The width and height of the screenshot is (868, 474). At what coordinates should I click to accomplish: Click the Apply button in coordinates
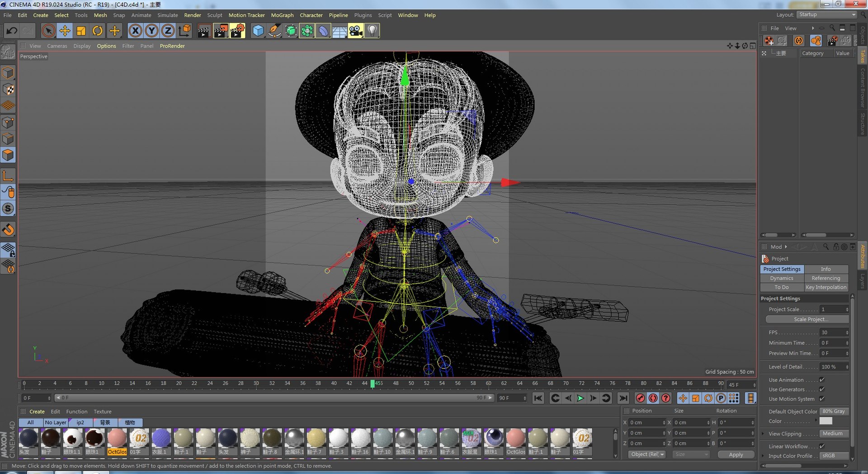(736, 455)
